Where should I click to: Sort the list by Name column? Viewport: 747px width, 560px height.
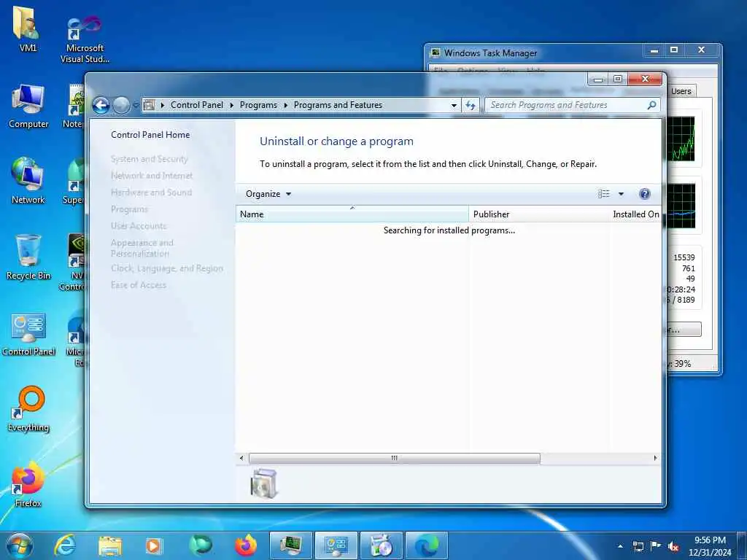click(352, 214)
